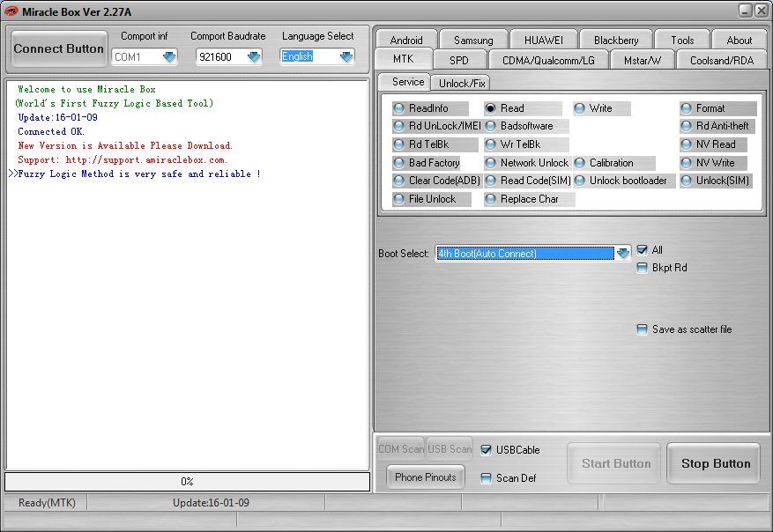Select the Format radio option
Screen dimensions: 773x532
coord(718,108)
